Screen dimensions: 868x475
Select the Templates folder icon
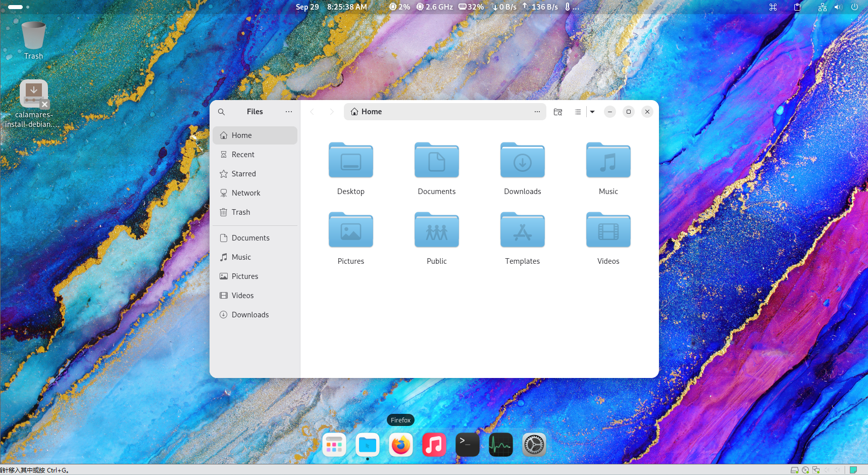click(523, 230)
